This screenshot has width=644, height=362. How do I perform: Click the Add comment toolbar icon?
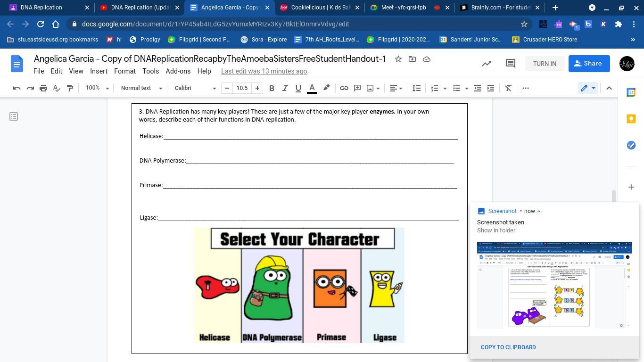tap(357, 88)
